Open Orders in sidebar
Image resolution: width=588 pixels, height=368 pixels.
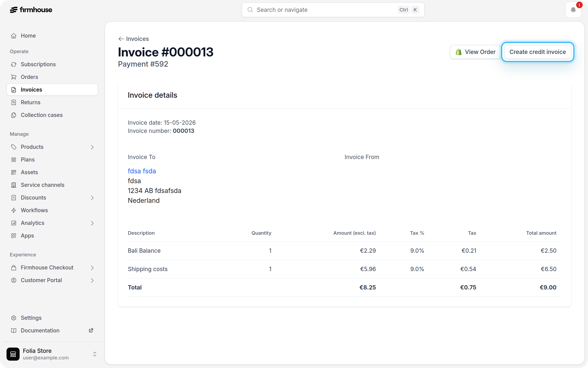52,77
